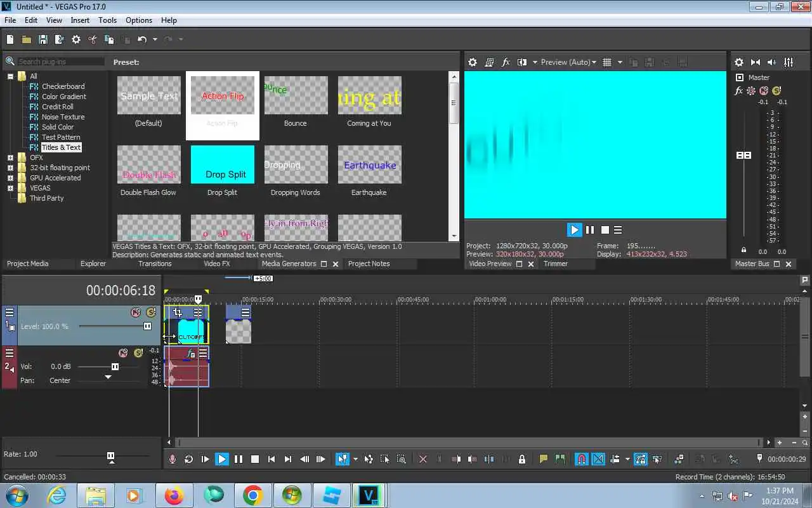Open a project using the folder icon
Image resolution: width=812 pixels, height=508 pixels.
tap(27, 39)
